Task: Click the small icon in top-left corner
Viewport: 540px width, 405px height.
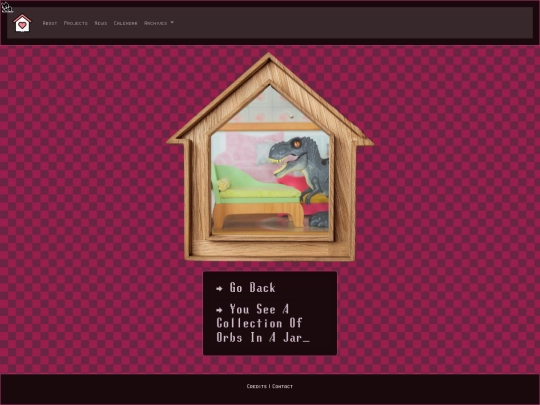Action: [x=6, y=7]
